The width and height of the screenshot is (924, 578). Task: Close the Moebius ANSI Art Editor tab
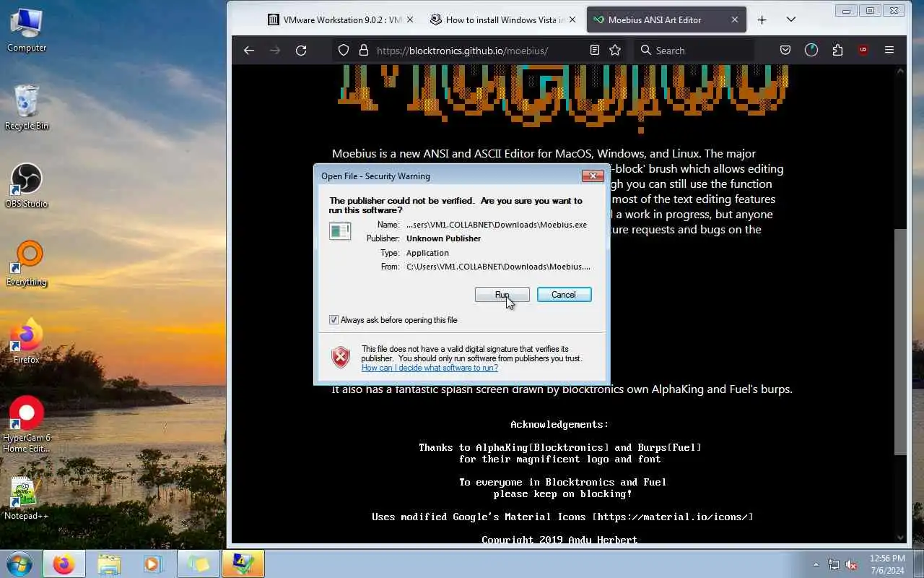(x=735, y=20)
